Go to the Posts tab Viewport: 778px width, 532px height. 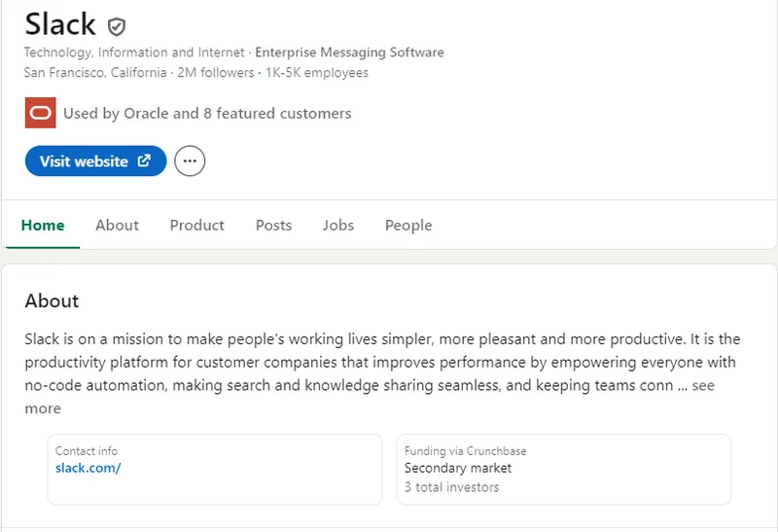pyautogui.click(x=273, y=226)
